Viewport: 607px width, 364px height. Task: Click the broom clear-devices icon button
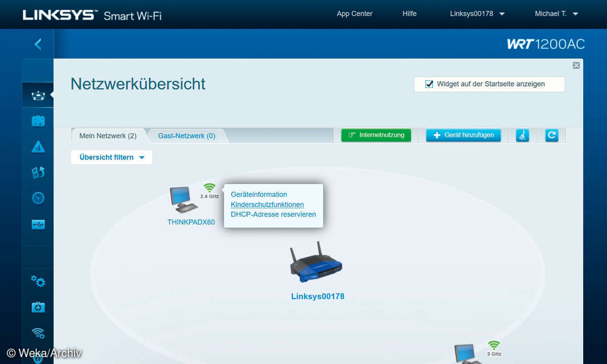pyautogui.click(x=523, y=135)
